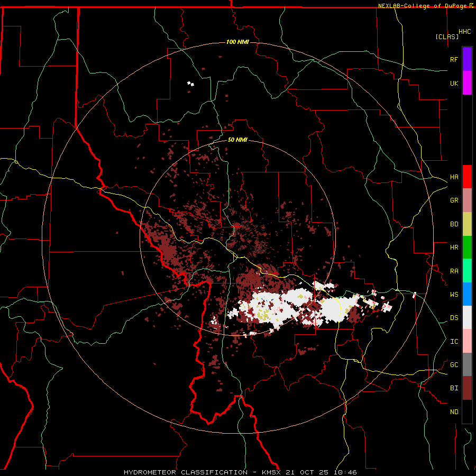Image resolution: width=476 pixels, height=476 pixels.
Task: Click the 'KMSX' radar site identifier
Action: tap(271, 472)
